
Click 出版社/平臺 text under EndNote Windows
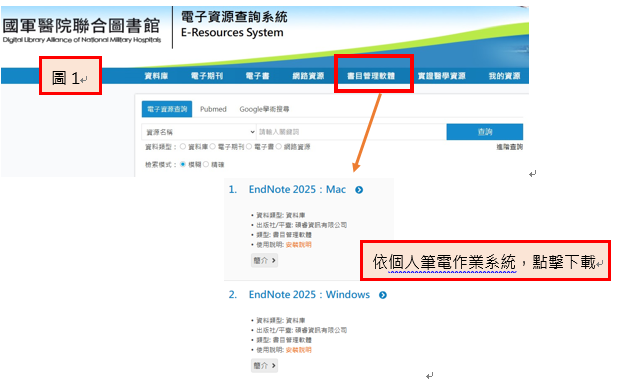pos(302,330)
